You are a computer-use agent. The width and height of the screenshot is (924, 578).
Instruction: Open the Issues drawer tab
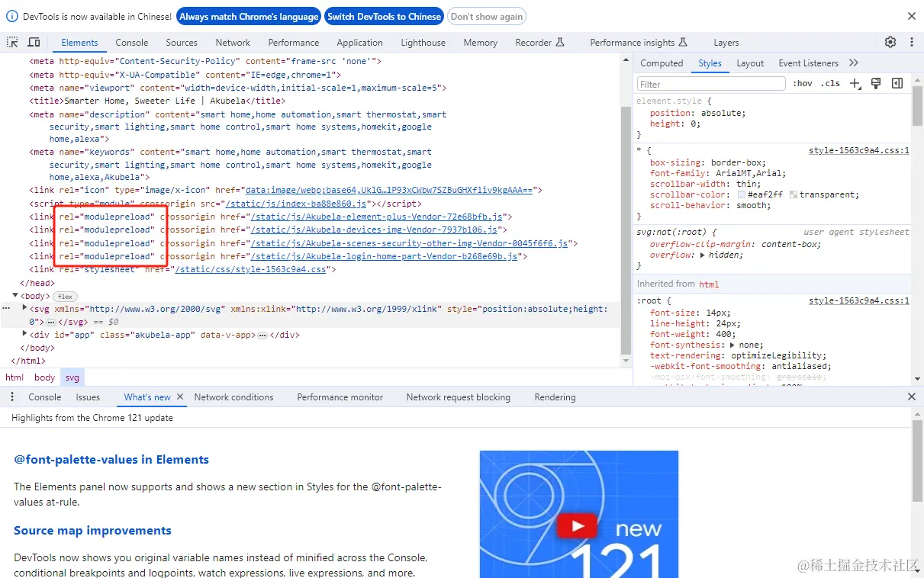click(88, 397)
